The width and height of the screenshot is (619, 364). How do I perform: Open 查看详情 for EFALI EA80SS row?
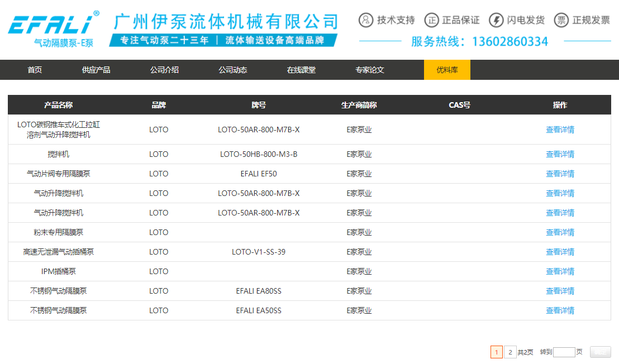[560, 291]
